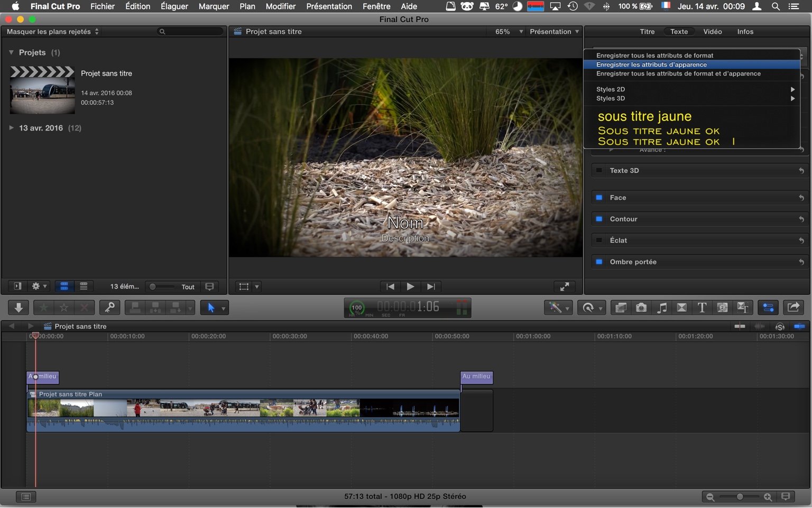Choose Enregistrer tous les attributs de format et d'apparence
The height and width of the screenshot is (508, 812).
(x=692, y=73)
